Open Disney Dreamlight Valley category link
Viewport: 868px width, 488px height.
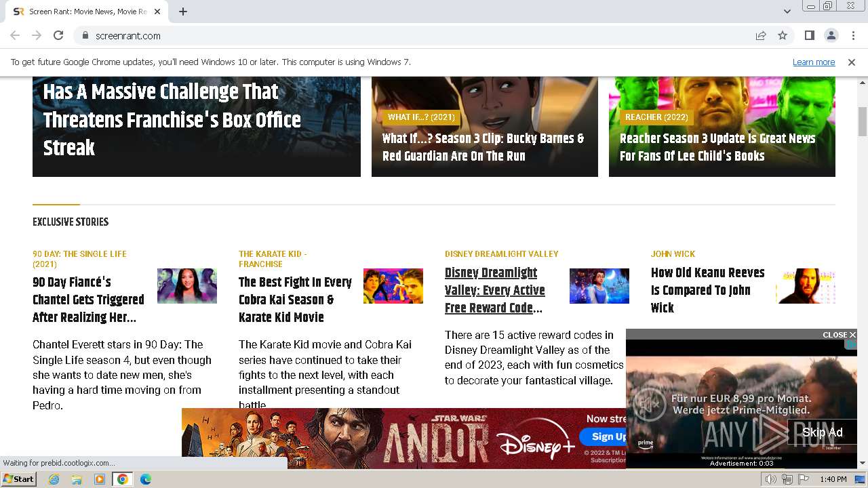click(501, 253)
